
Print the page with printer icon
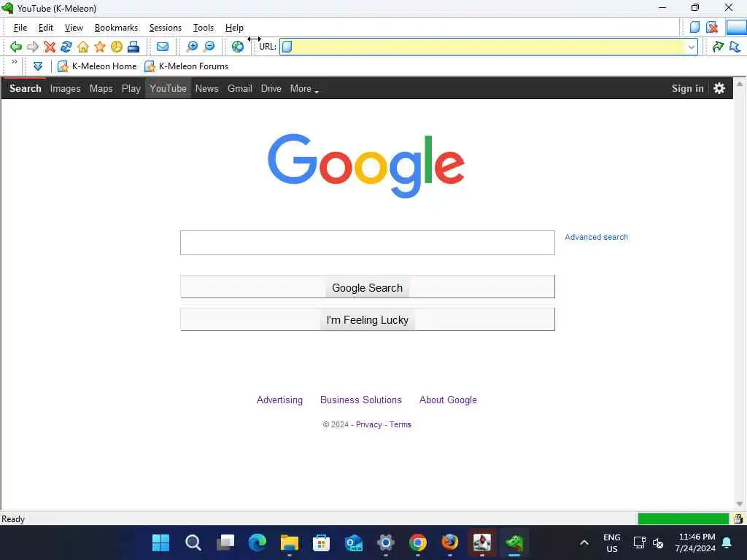point(133,47)
